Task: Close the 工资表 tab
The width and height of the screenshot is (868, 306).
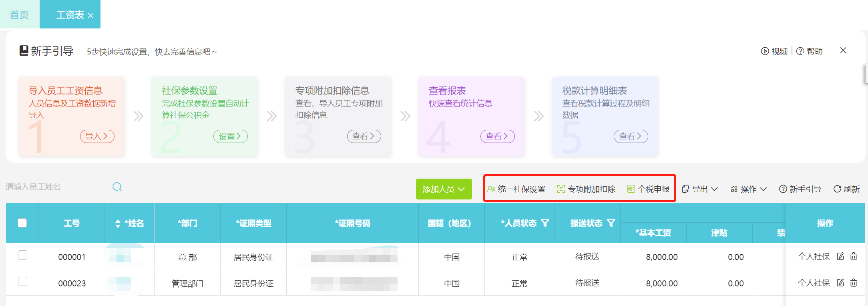Action: point(91,16)
